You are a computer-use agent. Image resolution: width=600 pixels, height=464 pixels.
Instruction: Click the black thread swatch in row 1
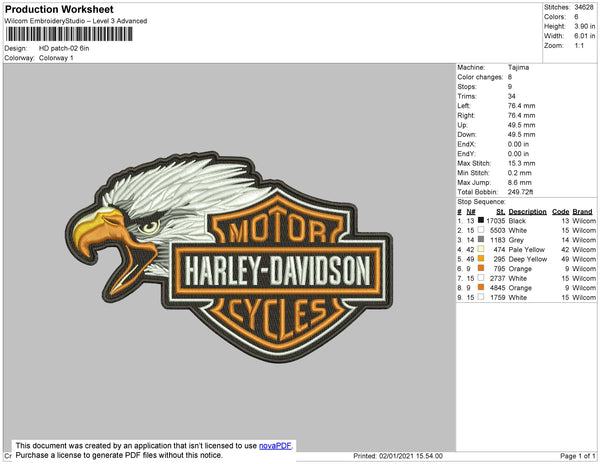[x=481, y=220]
